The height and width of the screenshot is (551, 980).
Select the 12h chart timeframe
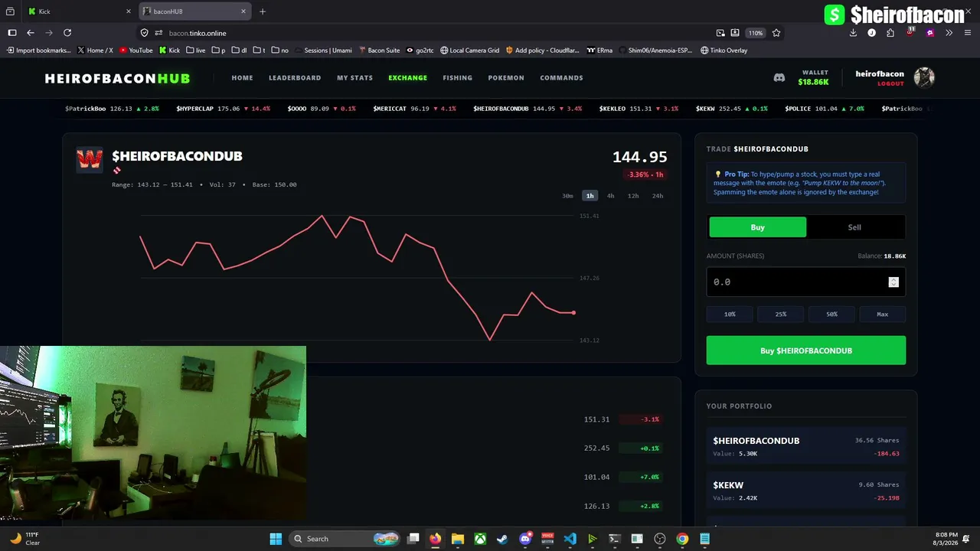coord(633,196)
